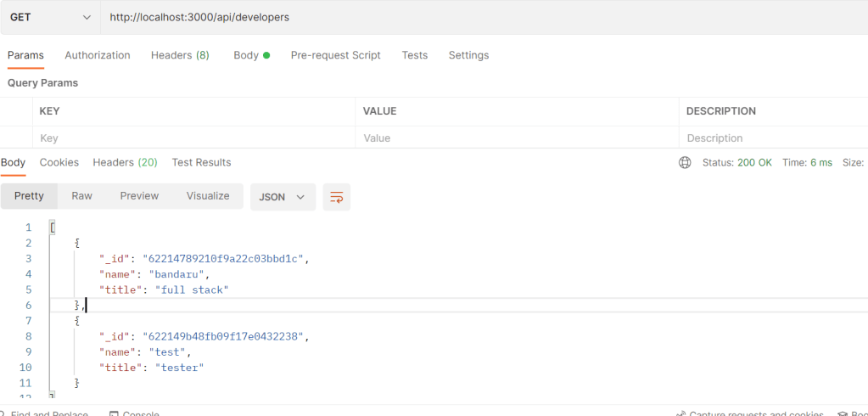
Task: View the response Headers (20) tab
Action: tap(125, 162)
